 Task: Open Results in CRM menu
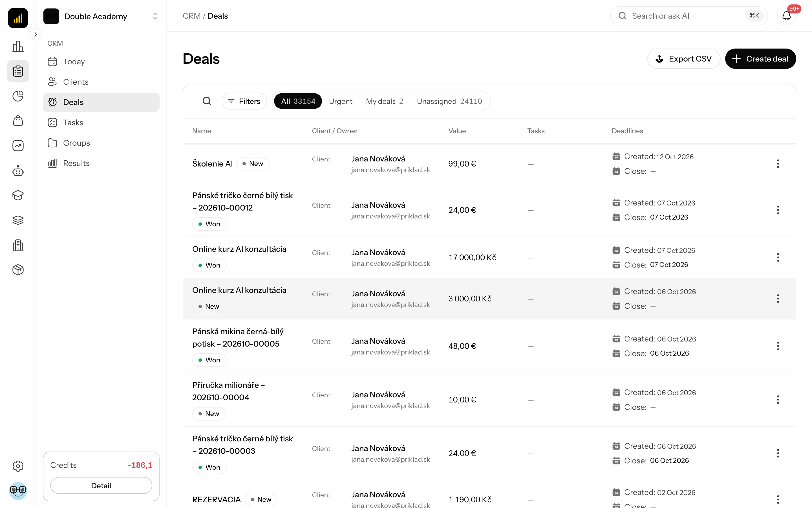[x=101, y=163]
